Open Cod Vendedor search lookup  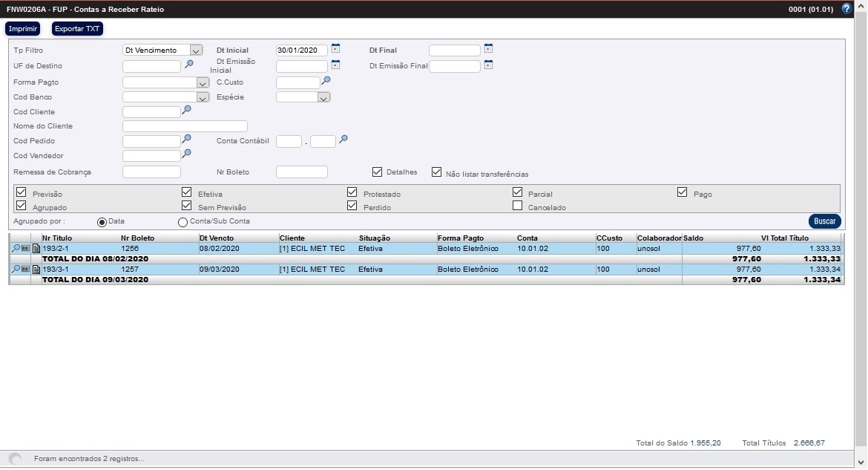click(187, 154)
